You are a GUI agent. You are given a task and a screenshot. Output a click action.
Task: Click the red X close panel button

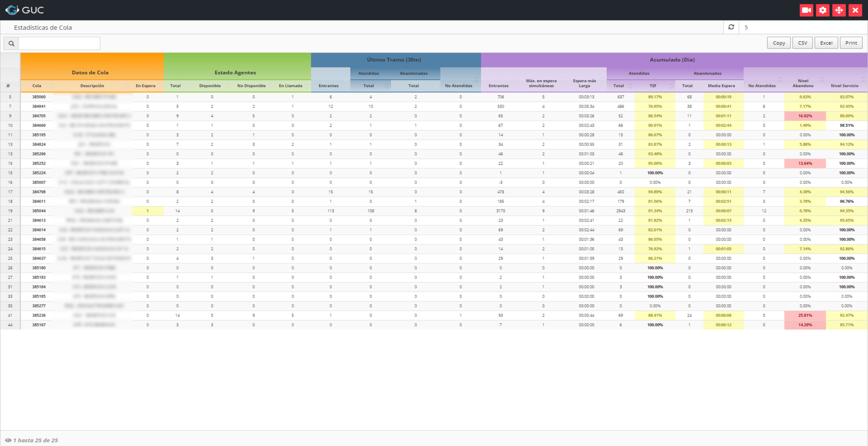click(855, 10)
